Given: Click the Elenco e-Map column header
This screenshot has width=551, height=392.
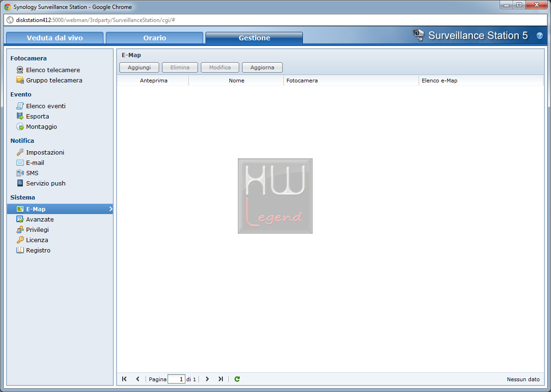Looking at the screenshot, I should (x=481, y=81).
